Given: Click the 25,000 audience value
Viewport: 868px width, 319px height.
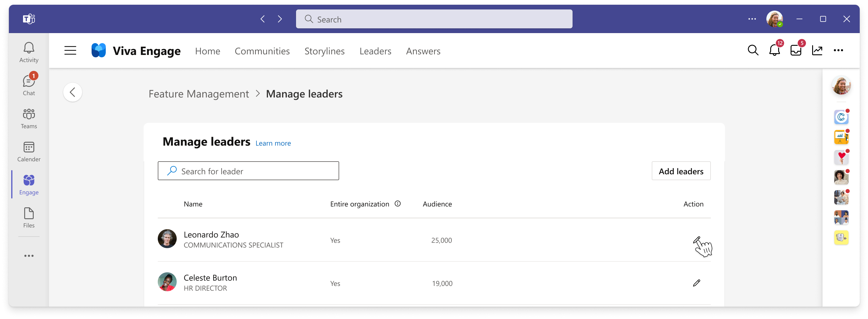Looking at the screenshot, I should tap(441, 240).
